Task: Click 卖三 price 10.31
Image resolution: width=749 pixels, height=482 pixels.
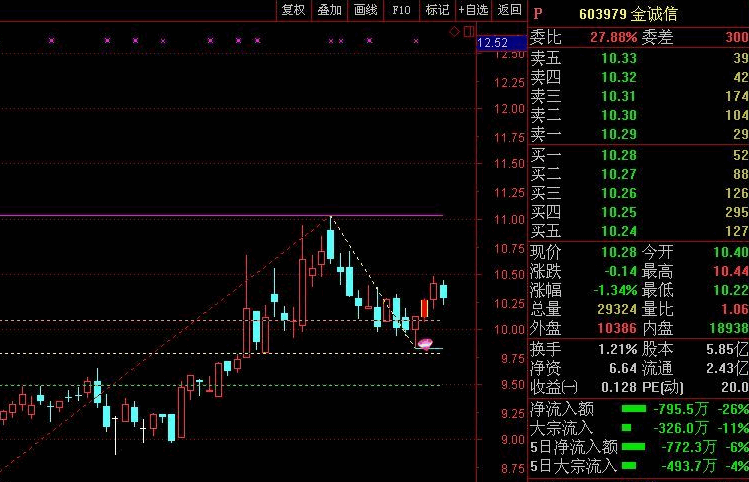Action: pos(619,96)
